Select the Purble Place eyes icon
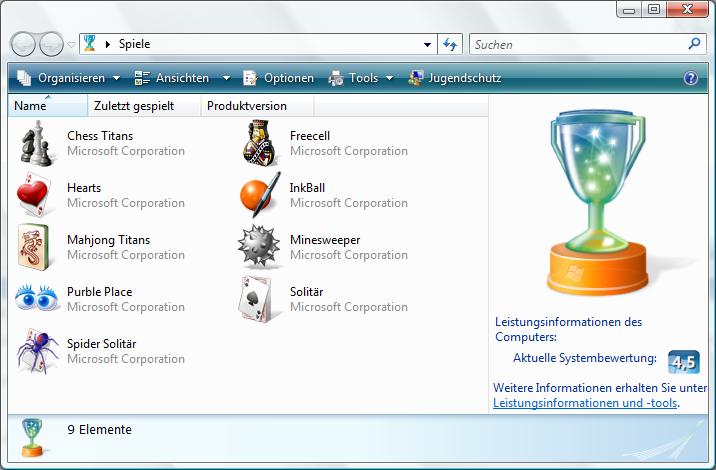 (x=37, y=298)
